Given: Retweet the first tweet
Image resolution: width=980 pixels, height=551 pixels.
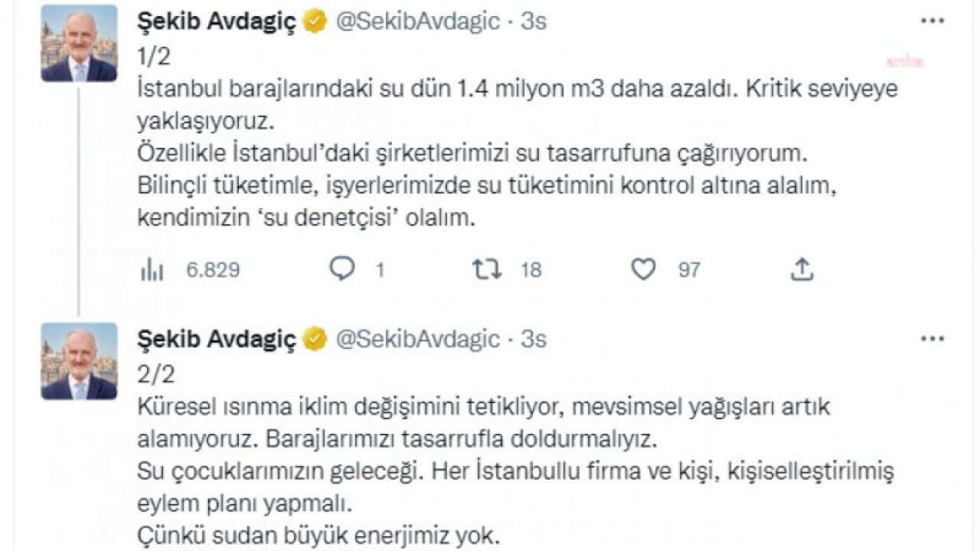Looking at the screenshot, I should point(487,269).
